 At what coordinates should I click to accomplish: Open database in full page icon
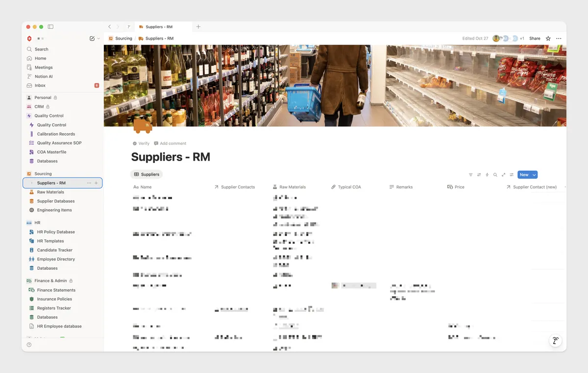(503, 175)
